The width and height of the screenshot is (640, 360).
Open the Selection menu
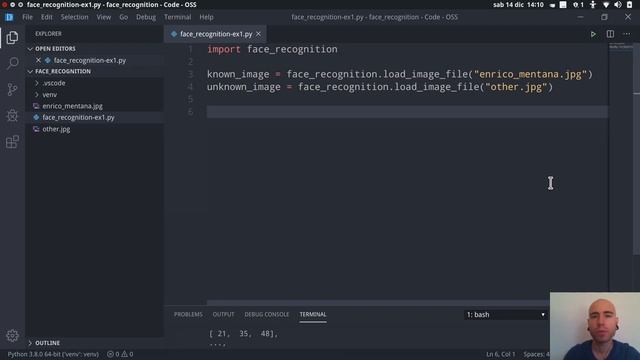tap(74, 17)
